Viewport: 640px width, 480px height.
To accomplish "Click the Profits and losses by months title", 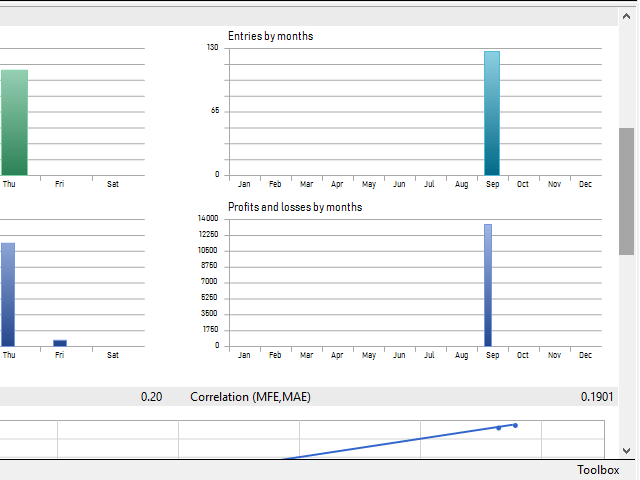I will click(x=295, y=207).
